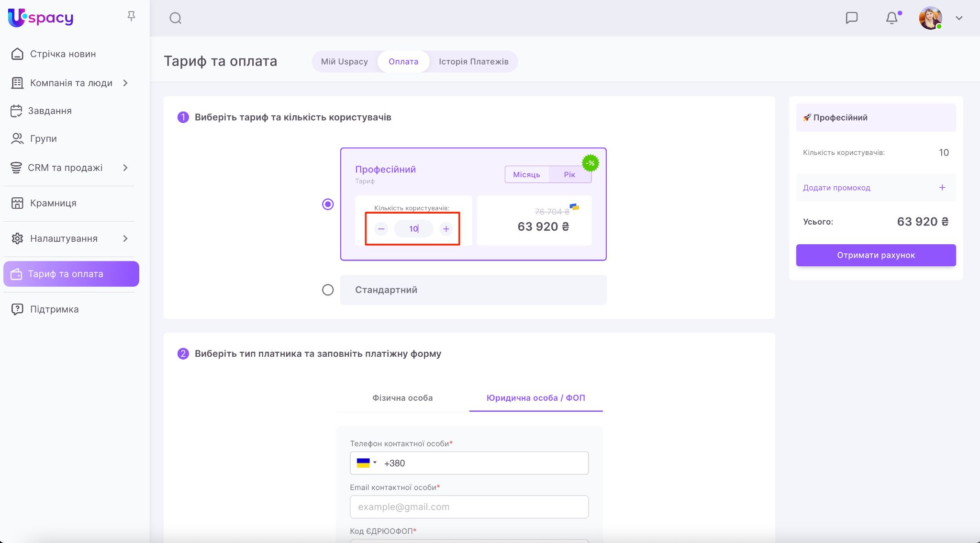Screen dimensions: 980x543
Task: Click the sidebar pin icon
Action: tap(131, 17)
